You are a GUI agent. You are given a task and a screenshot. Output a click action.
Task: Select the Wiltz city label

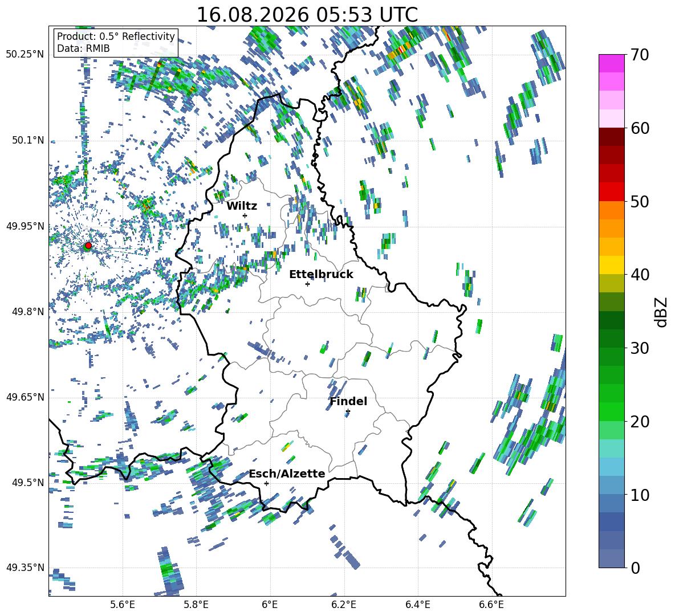[242, 206]
